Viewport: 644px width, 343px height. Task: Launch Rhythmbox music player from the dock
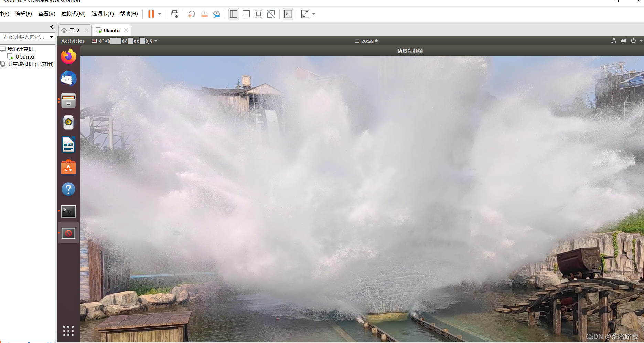pos(68,123)
